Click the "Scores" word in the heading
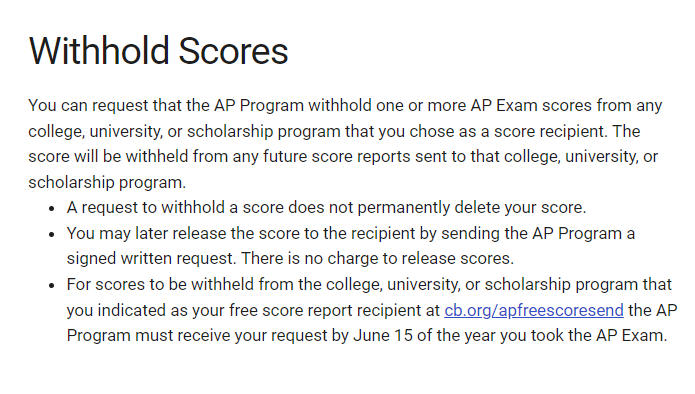Image resolution: width=695 pixels, height=394 pixels. click(233, 51)
